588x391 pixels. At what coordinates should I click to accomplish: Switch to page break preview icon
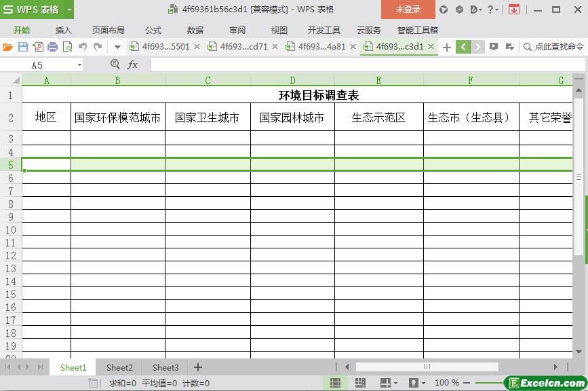(360, 383)
